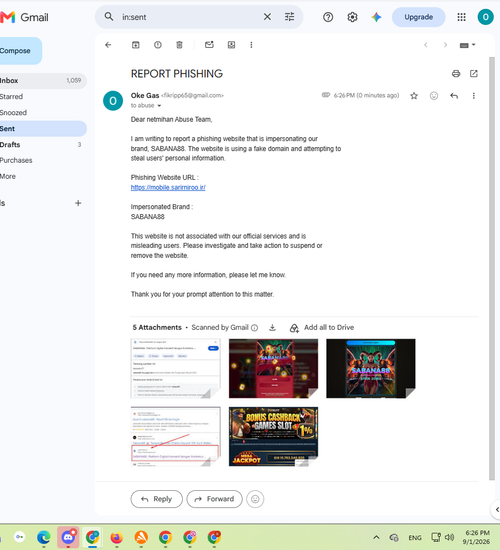Image resolution: width=500 pixels, height=550 pixels.
Task: Expand the side panel arrow
Action: pyautogui.click(x=496, y=509)
